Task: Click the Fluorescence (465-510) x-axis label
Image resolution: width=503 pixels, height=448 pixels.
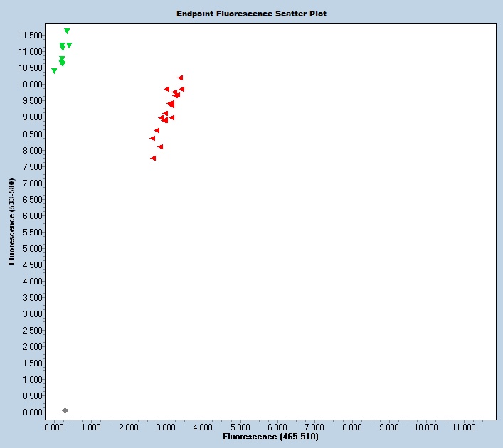Action: (270, 436)
